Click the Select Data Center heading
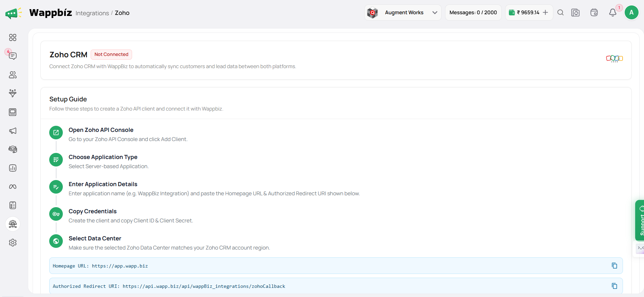 click(x=95, y=238)
